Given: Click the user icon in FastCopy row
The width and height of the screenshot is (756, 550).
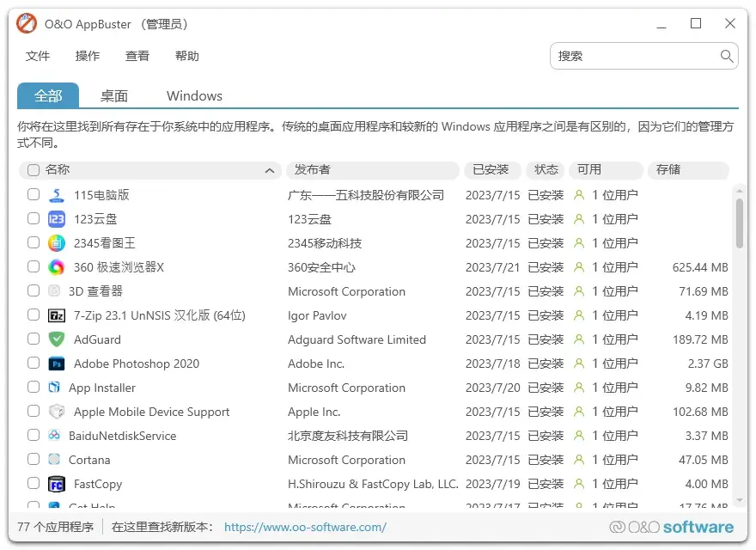Looking at the screenshot, I should (x=578, y=484).
